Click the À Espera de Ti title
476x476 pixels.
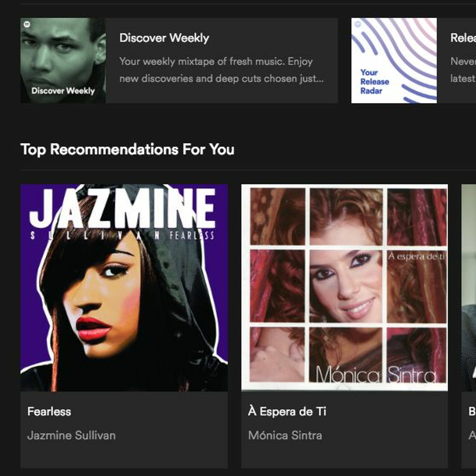coord(287,411)
